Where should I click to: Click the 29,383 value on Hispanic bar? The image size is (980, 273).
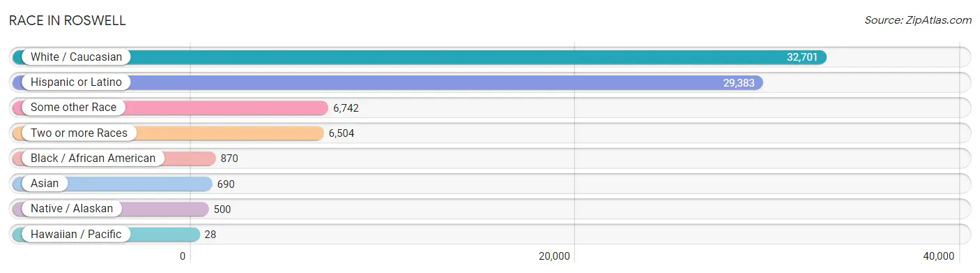pos(739,82)
